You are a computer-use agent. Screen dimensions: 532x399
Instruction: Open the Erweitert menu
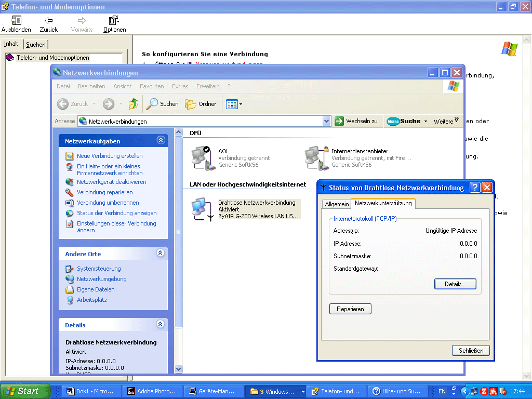point(208,86)
